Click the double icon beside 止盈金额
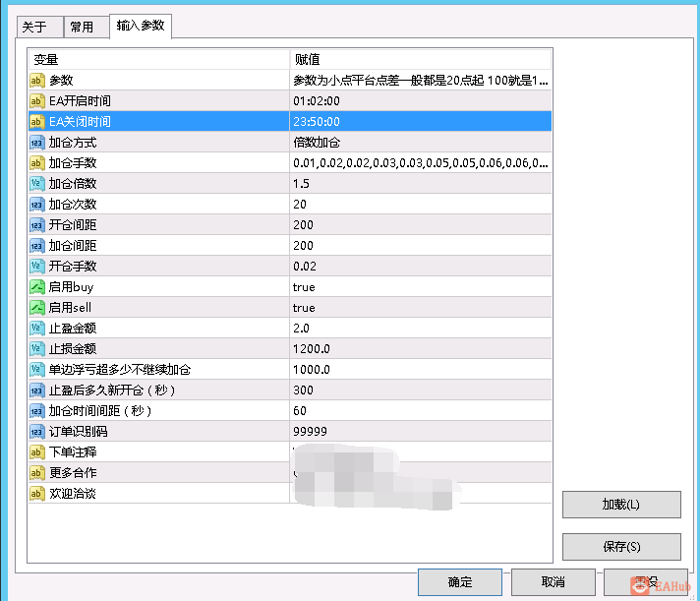The image size is (700, 601). (37, 329)
